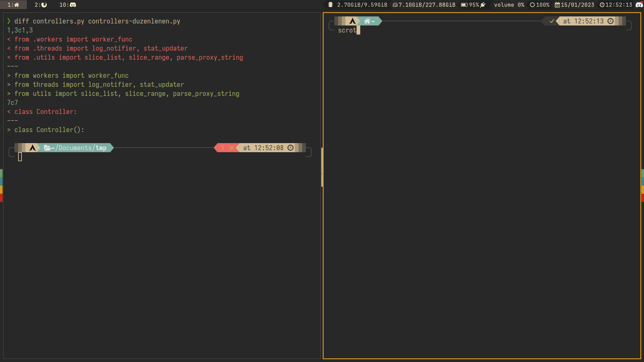Click the diff command line text
644x362 pixels.
[x=97, y=21]
